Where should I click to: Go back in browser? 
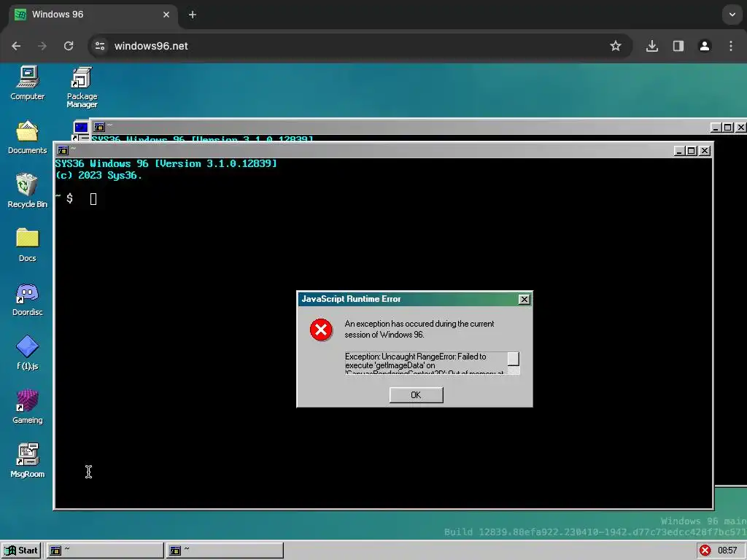point(16,46)
